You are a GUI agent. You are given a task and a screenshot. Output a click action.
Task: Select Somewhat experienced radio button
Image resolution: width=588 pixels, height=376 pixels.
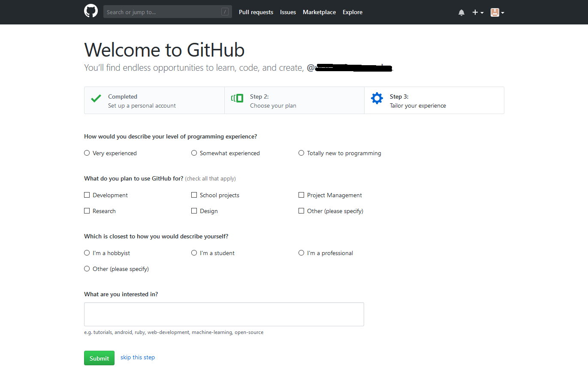coord(194,153)
